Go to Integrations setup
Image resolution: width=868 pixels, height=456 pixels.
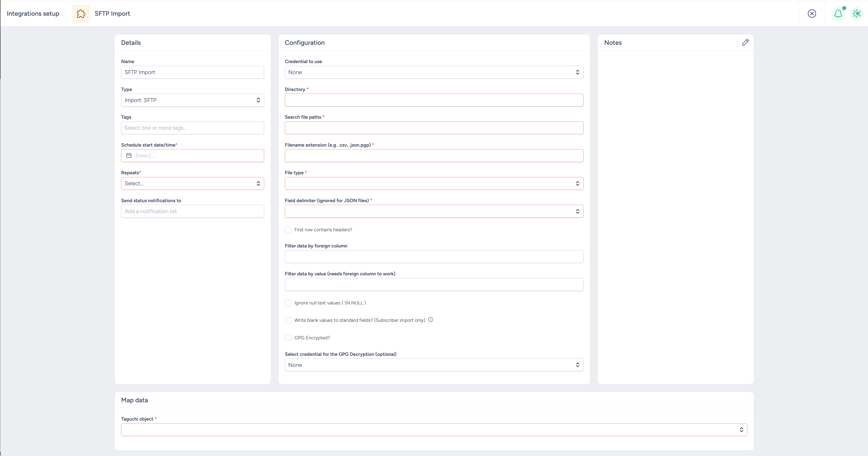pyautogui.click(x=33, y=14)
